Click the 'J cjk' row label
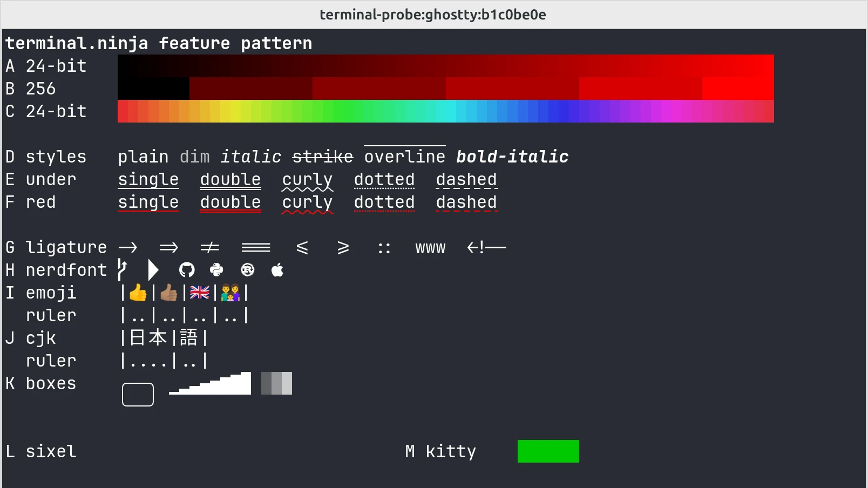 [x=31, y=338]
